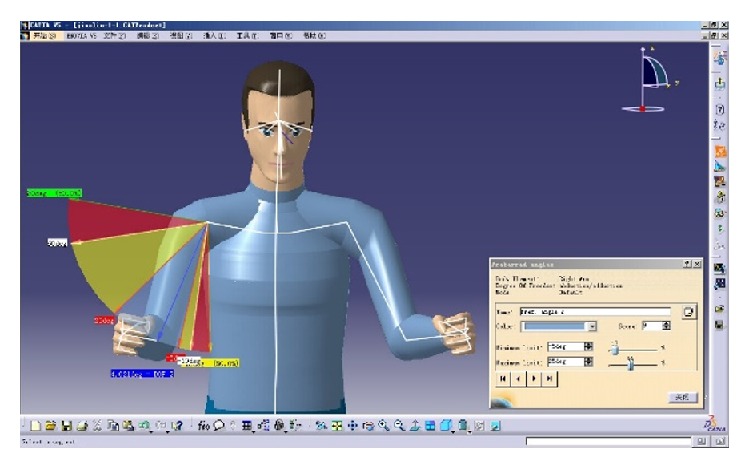
Task: Click the compass at top right of viewport
Action: click(x=650, y=80)
